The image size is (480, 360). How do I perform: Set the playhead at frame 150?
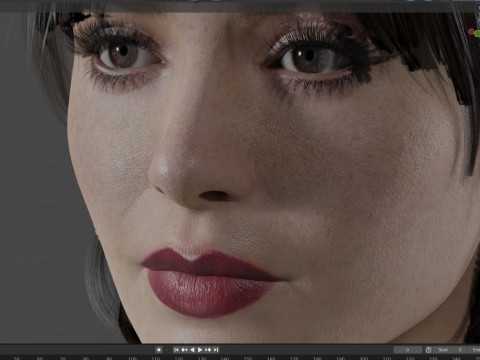(x=248, y=359)
